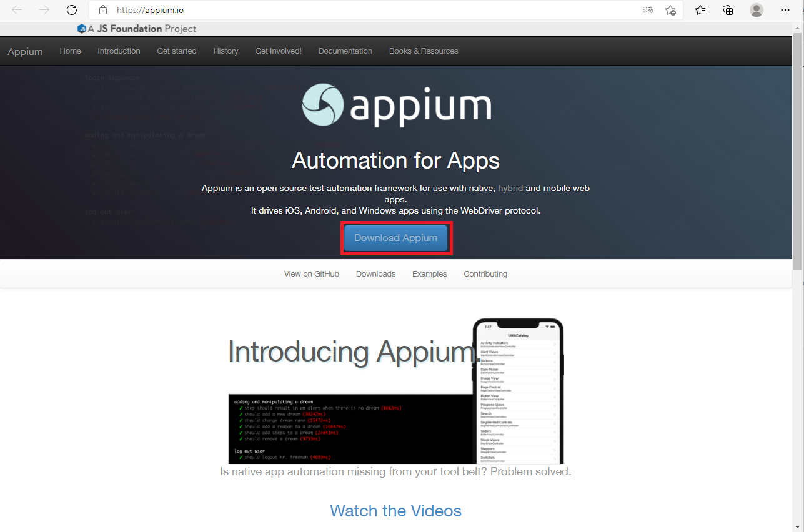The image size is (804, 532).
Task: Open the Contributing link
Action: point(485,274)
